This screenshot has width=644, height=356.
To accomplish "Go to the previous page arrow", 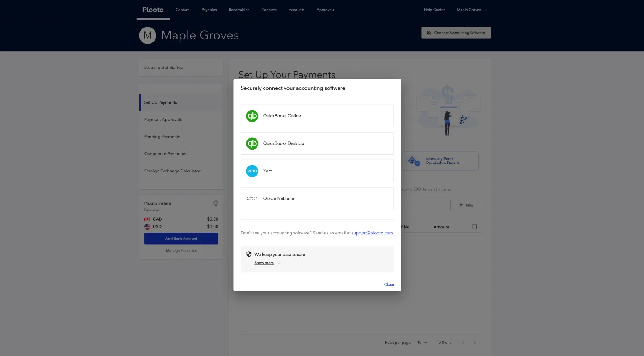I will 463,343.
